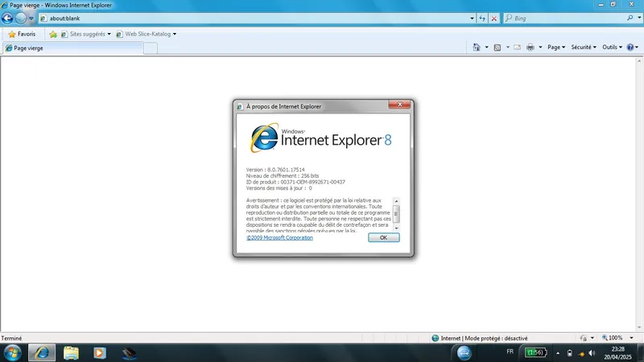Expand the zoom level dropdown arrow
Image resolution: width=644 pixels, height=362 pixels.
pos(632,338)
